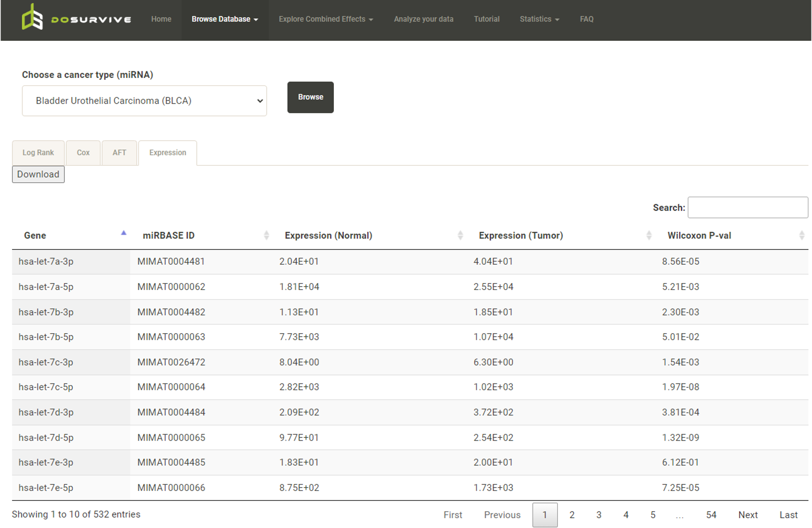Viewport: 812px width, 528px height.
Task: Switch to the Log Rank tab
Action: click(x=38, y=153)
